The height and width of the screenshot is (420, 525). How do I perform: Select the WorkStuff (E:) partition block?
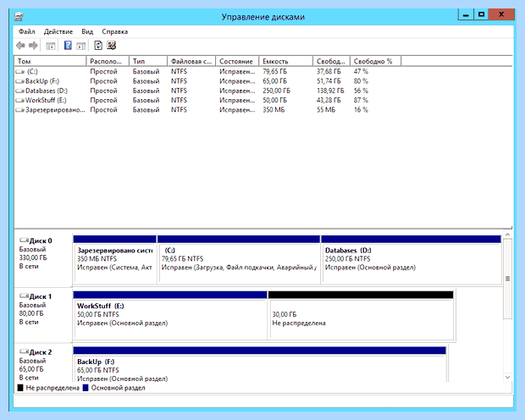tap(170, 316)
